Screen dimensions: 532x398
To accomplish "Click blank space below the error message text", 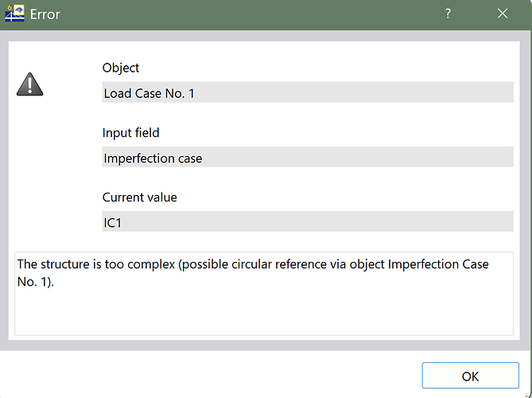I will click(262, 314).
